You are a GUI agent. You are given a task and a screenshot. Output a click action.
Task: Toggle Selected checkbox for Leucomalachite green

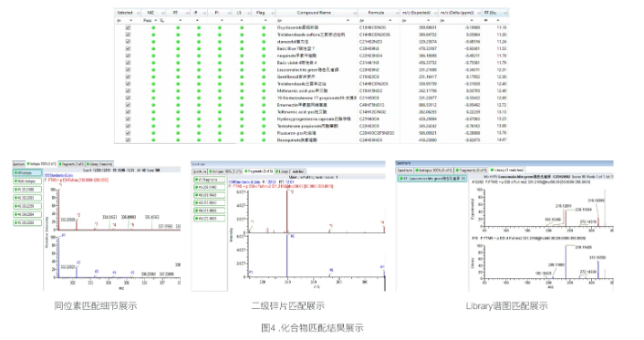pos(128,70)
